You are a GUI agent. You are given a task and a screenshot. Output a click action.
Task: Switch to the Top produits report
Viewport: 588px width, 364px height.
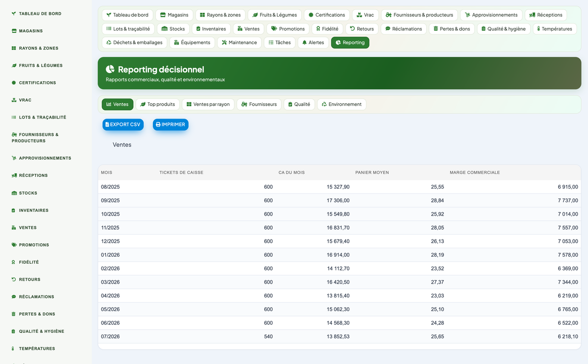157,104
